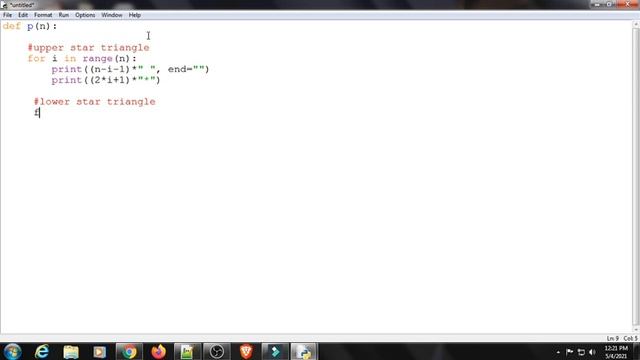Switch to Google Chrome on taskbar

pos(129,351)
